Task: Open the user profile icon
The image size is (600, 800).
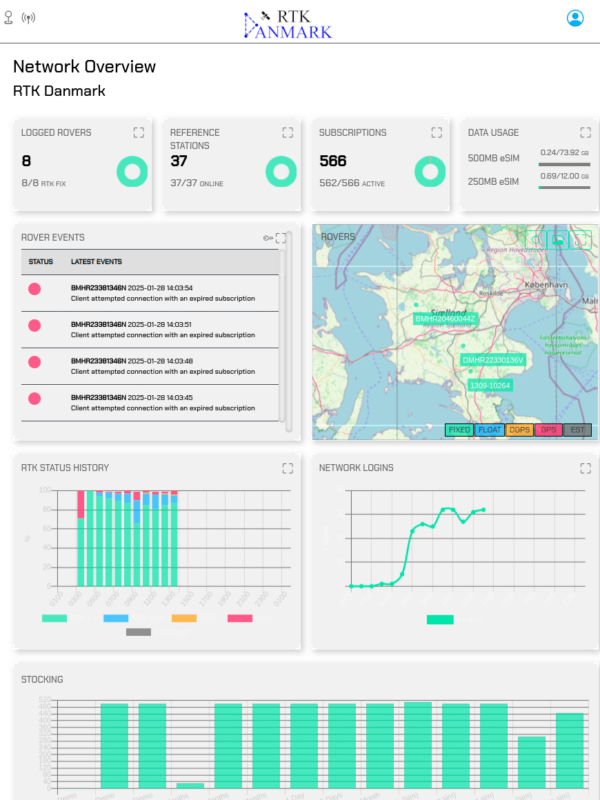Action: pos(575,18)
